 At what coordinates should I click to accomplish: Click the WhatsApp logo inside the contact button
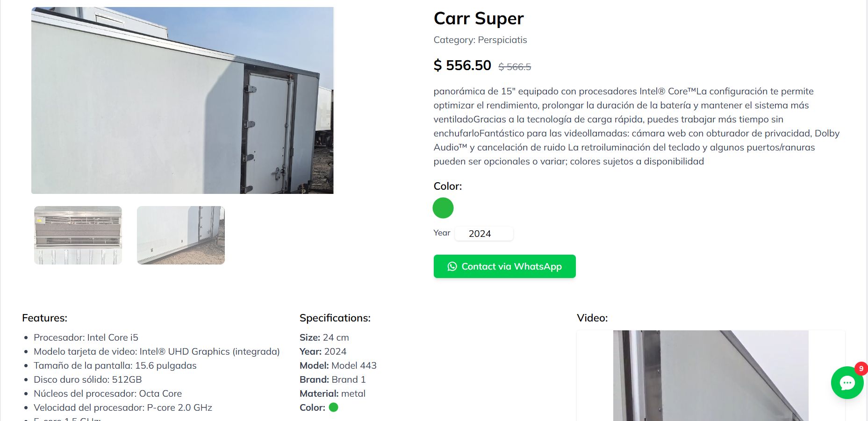coord(452,266)
